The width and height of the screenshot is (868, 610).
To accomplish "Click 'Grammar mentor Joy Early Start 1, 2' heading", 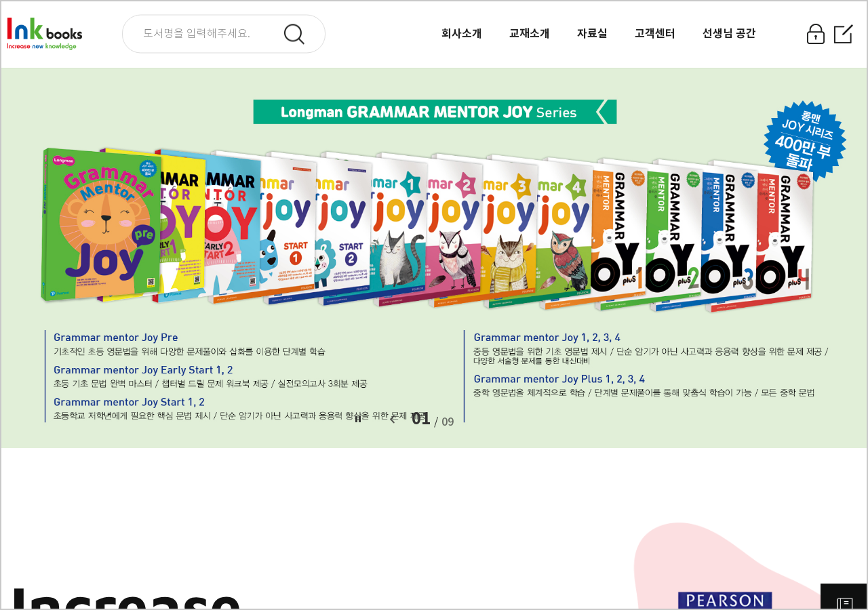I will tap(143, 370).
